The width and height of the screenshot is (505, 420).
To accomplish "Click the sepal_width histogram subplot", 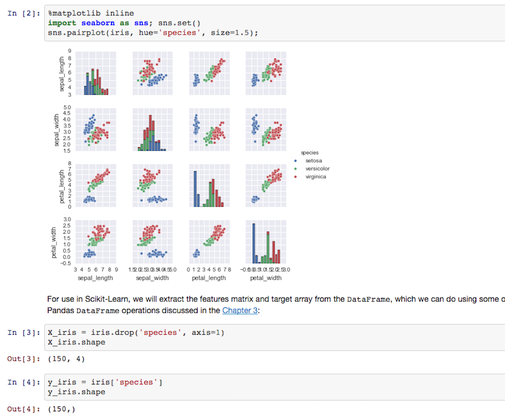I will tap(153, 129).
